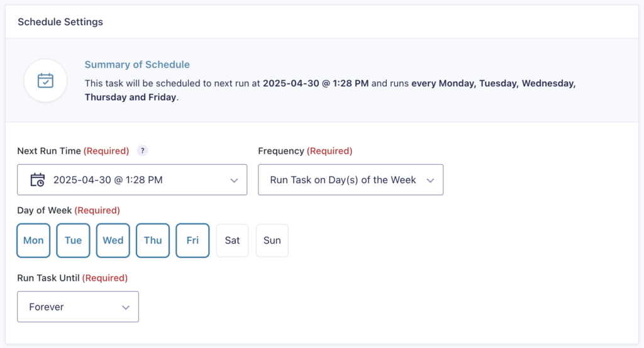Click the chevron arrow in the Next Run Time field

[234, 181]
